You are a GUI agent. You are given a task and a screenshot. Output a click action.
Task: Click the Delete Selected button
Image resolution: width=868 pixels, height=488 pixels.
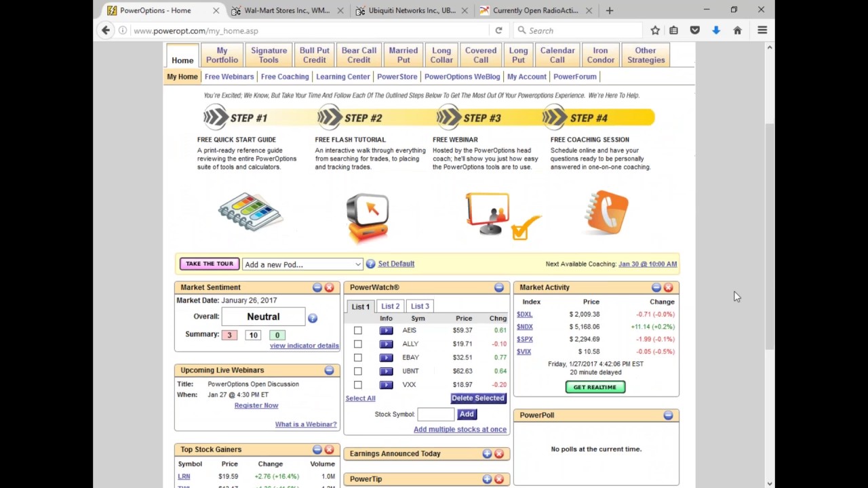[x=478, y=399]
